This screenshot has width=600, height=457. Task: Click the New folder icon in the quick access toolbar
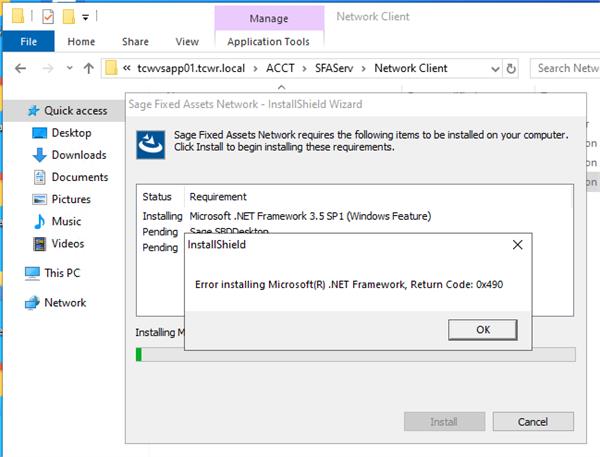click(68, 16)
